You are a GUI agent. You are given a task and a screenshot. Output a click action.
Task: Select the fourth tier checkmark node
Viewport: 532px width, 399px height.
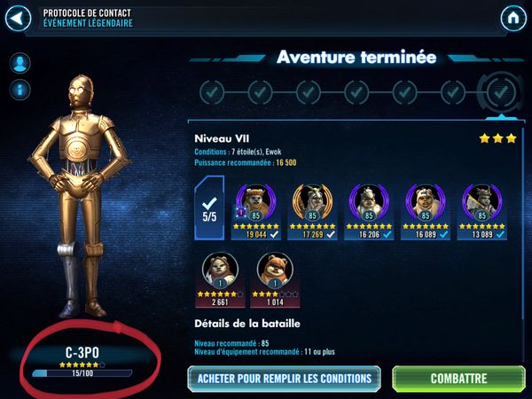click(x=356, y=92)
